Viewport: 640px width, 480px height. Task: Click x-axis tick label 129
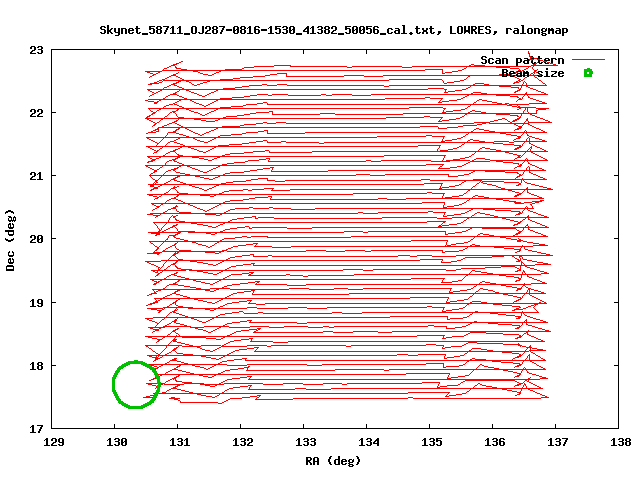(x=53, y=442)
